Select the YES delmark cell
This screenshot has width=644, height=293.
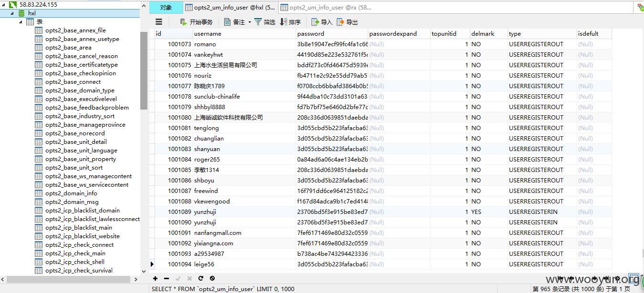point(489,212)
